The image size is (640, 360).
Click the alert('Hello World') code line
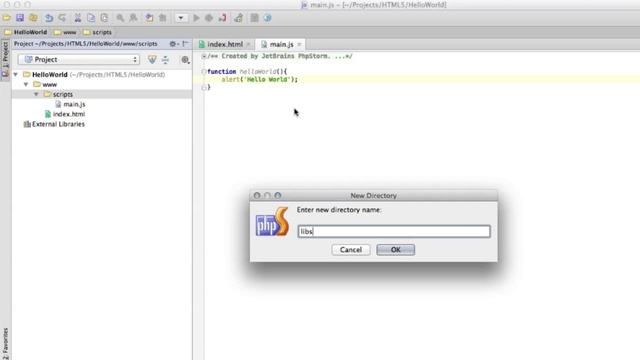point(260,80)
